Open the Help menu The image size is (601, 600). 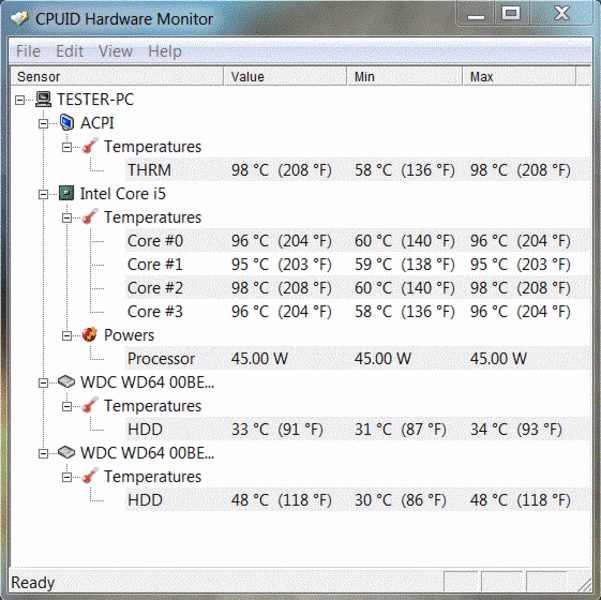(165, 51)
